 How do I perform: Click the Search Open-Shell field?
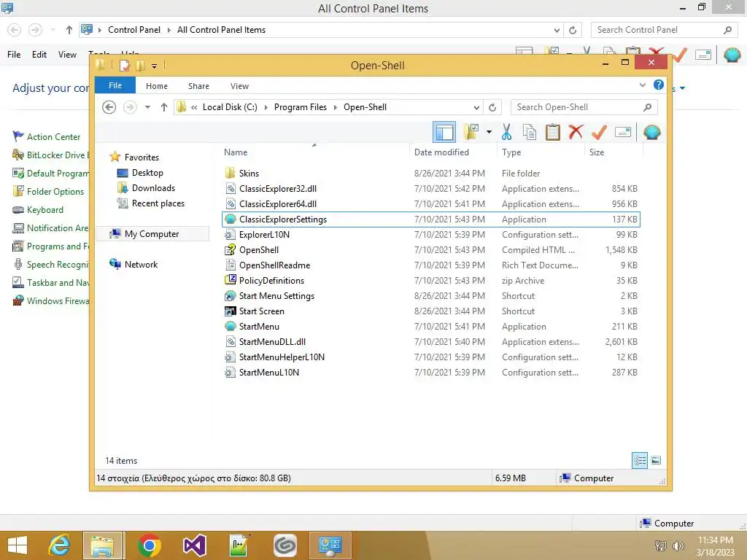[x=584, y=107]
